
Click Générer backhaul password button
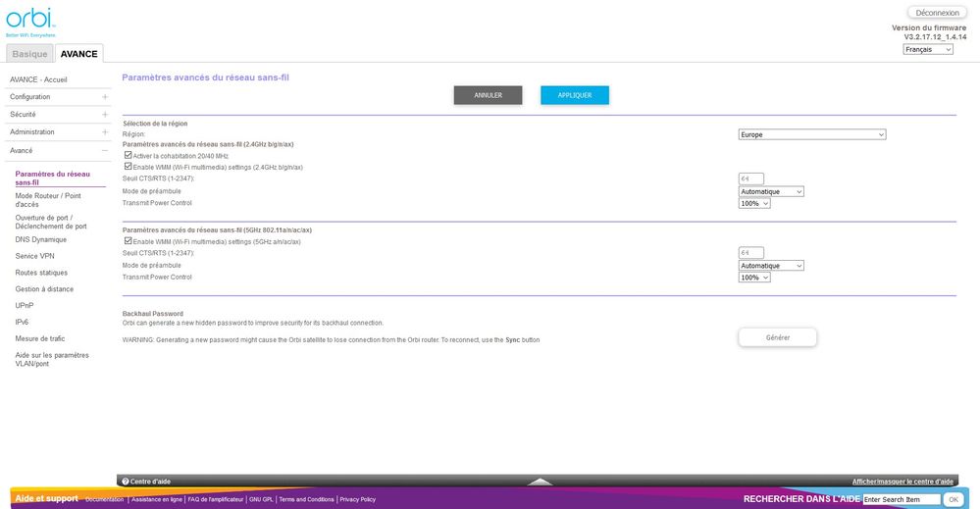coord(778,337)
